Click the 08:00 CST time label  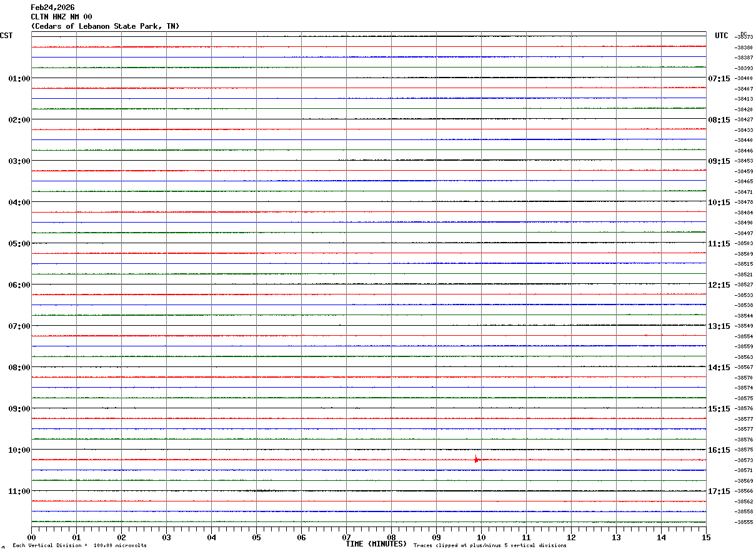(19, 367)
